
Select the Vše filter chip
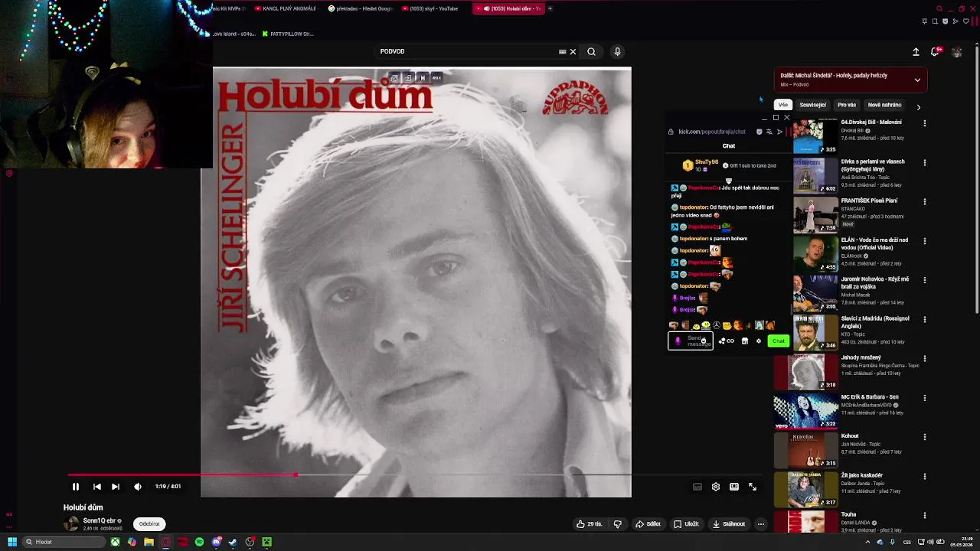[783, 105]
